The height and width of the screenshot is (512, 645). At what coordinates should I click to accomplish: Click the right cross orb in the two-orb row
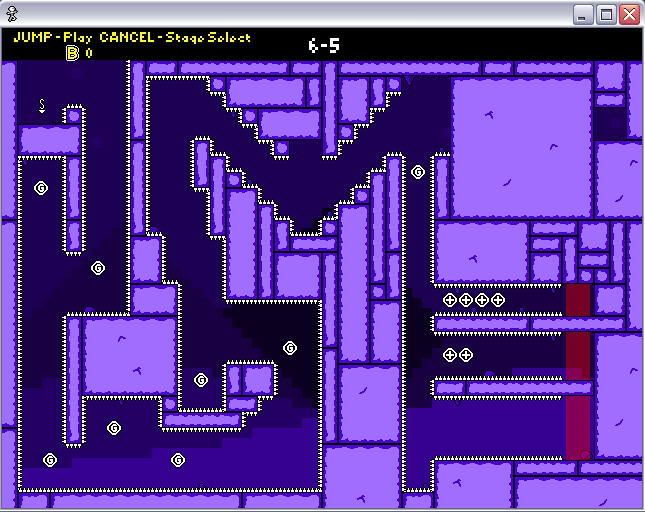tap(466, 355)
